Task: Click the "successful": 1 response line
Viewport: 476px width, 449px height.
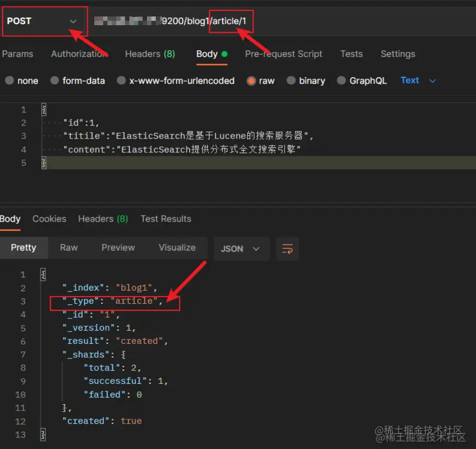Action: (x=126, y=381)
